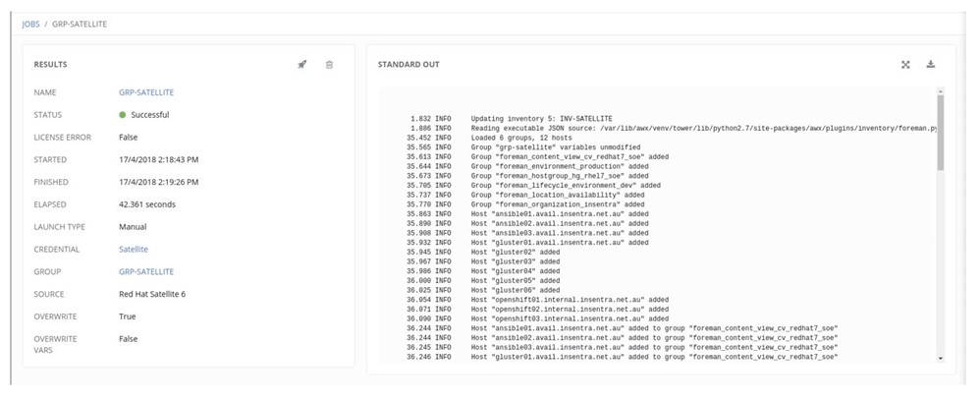980x403 pixels.
Task: Click the OVERWRITE value True
Action: point(127,317)
